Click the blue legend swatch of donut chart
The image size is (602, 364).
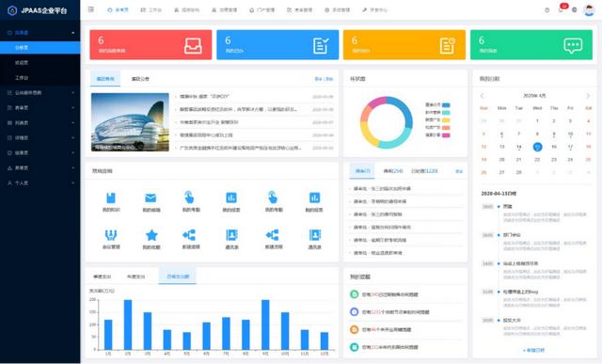tap(446, 104)
